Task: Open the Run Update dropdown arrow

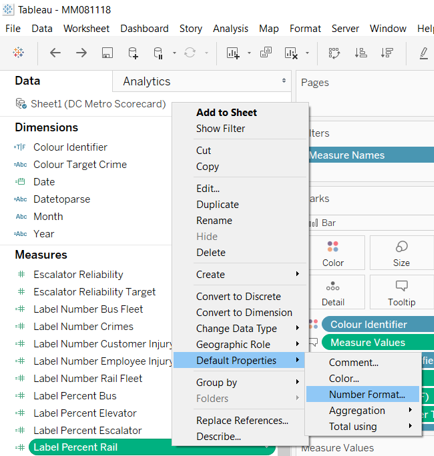Action: (207, 53)
